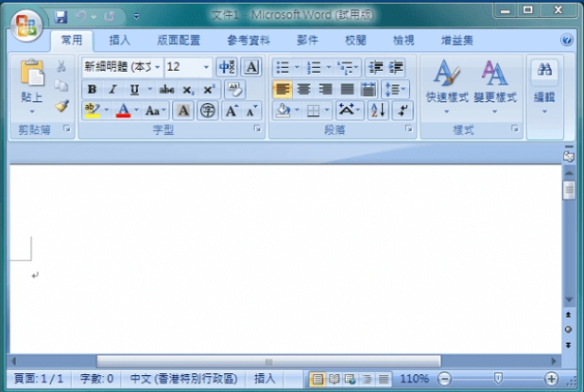Image resolution: width=584 pixels, height=392 pixels.
Task: Open bullets list dropdown arrow
Action: pyautogui.click(x=297, y=67)
